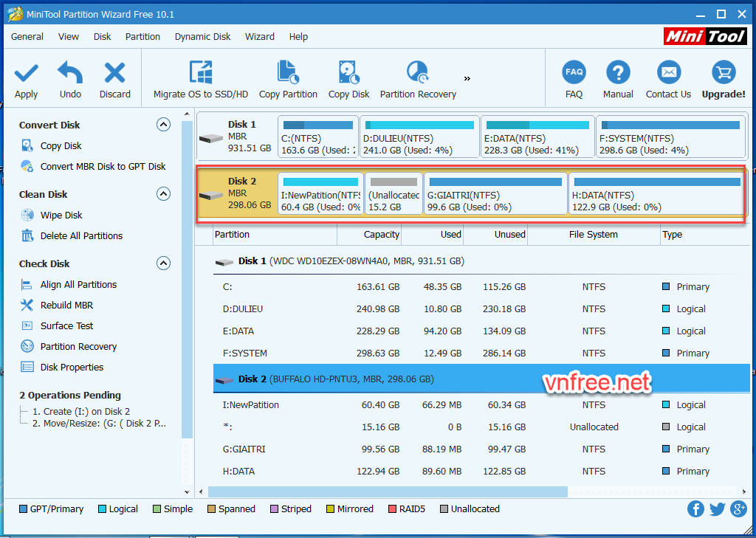The width and height of the screenshot is (756, 538).
Task: Click Convert MBR Disk to GPT Disk
Action: (x=103, y=167)
